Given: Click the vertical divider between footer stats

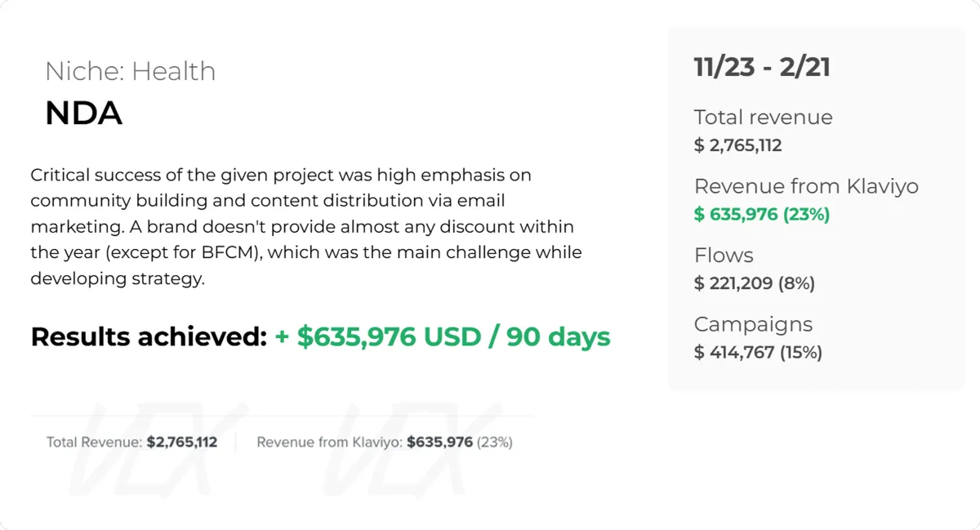Looking at the screenshot, I should pyautogui.click(x=236, y=443).
